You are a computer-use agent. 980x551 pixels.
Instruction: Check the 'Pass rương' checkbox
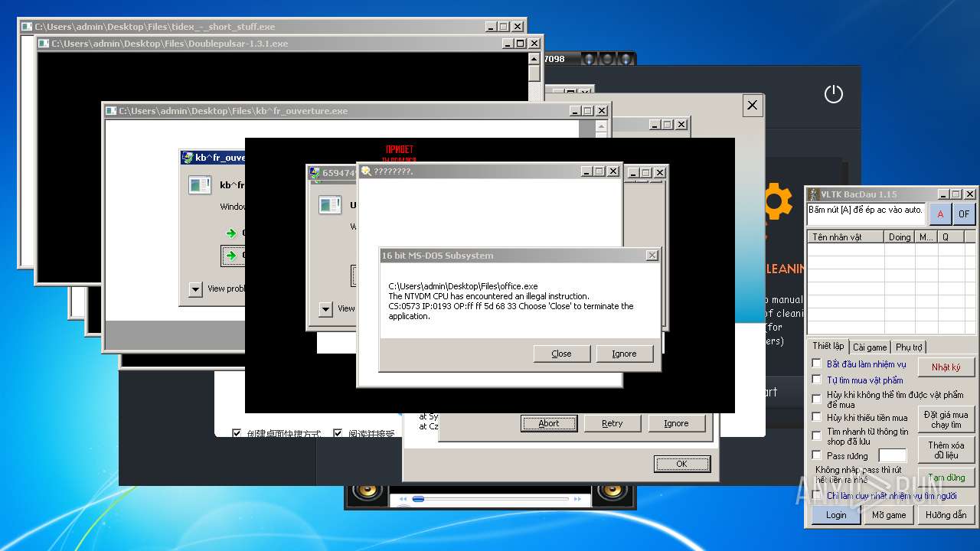pos(816,455)
